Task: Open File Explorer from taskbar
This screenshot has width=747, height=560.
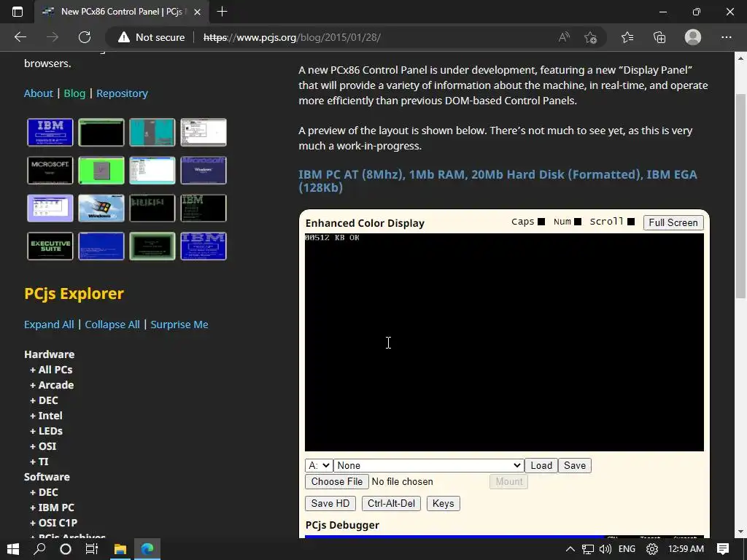Action: click(120, 549)
